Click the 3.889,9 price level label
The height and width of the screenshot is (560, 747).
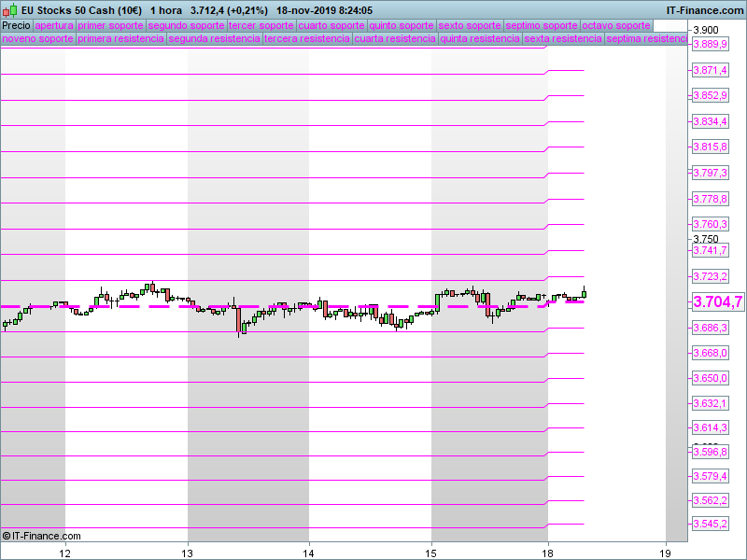[x=710, y=45]
